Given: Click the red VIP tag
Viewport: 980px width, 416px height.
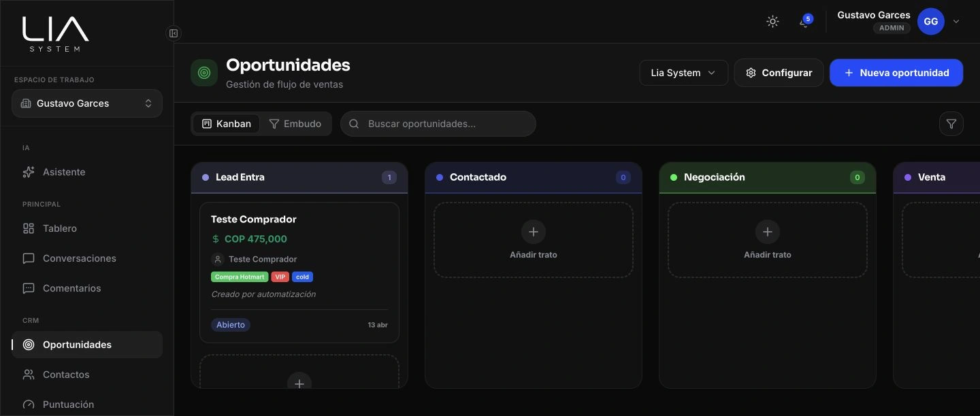Looking at the screenshot, I should 280,277.
